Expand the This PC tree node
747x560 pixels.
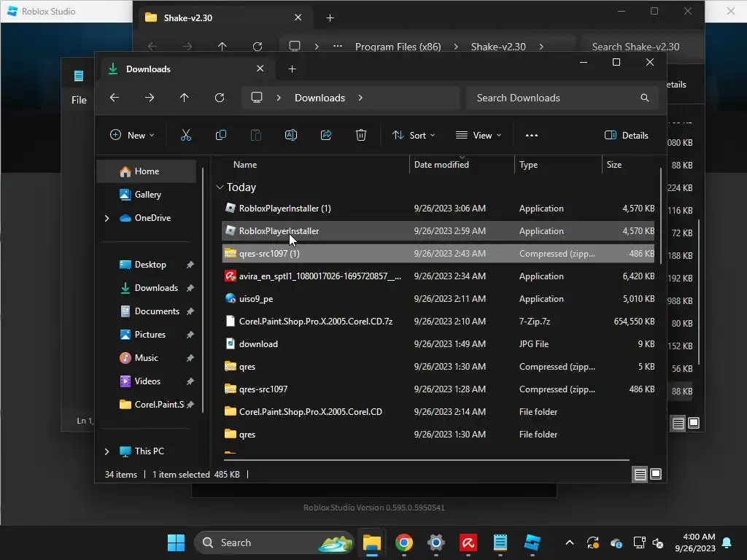(107, 451)
